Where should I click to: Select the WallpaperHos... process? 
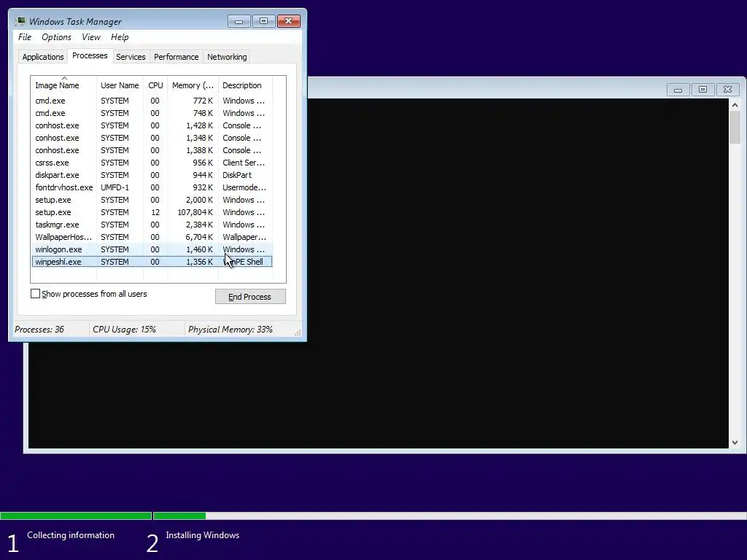(152, 237)
